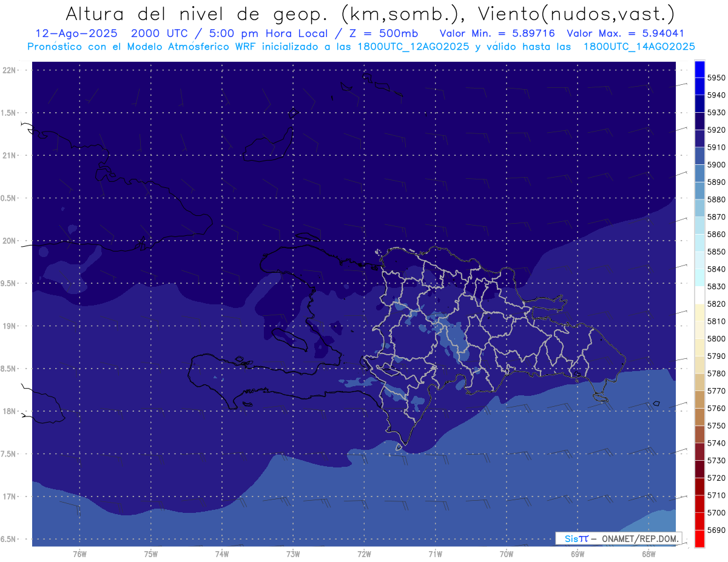
Task: Click the '5950' color bar label
Action: click(x=716, y=78)
